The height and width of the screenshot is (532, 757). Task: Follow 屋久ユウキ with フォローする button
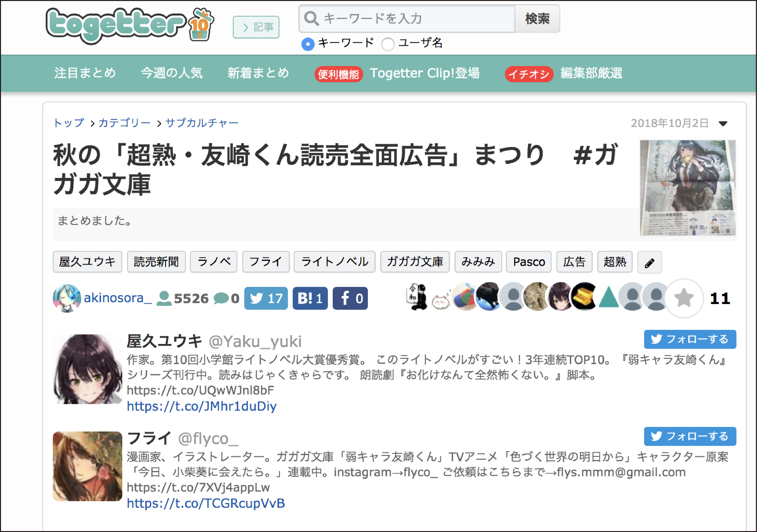[690, 339]
